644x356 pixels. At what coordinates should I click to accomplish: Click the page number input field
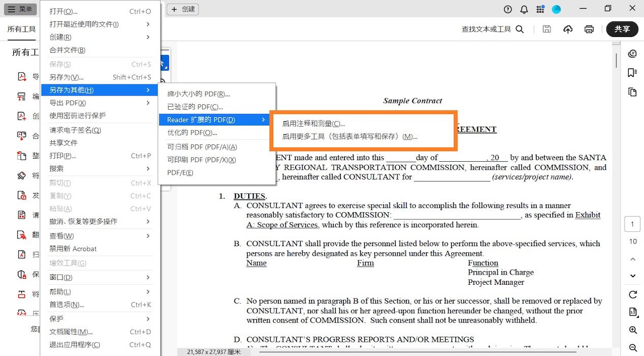pyautogui.click(x=632, y=224)
